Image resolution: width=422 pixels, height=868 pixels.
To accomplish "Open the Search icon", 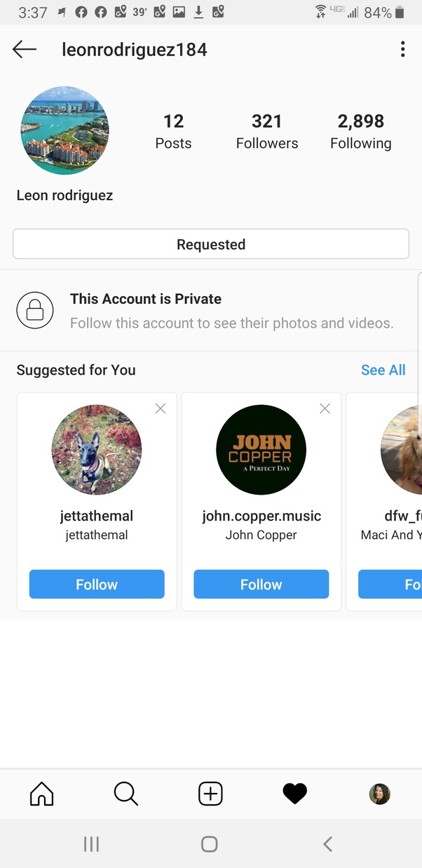I will click(x=126, y=794).
